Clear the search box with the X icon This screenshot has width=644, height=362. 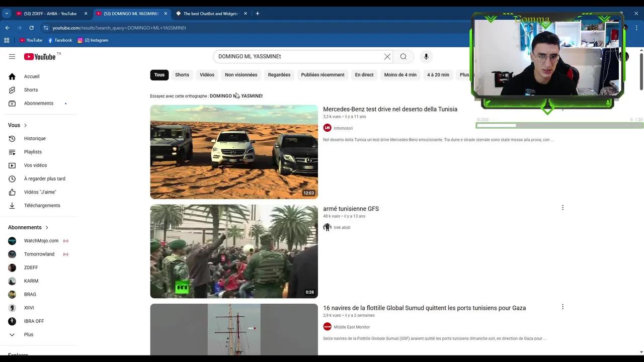coord(387,57)
